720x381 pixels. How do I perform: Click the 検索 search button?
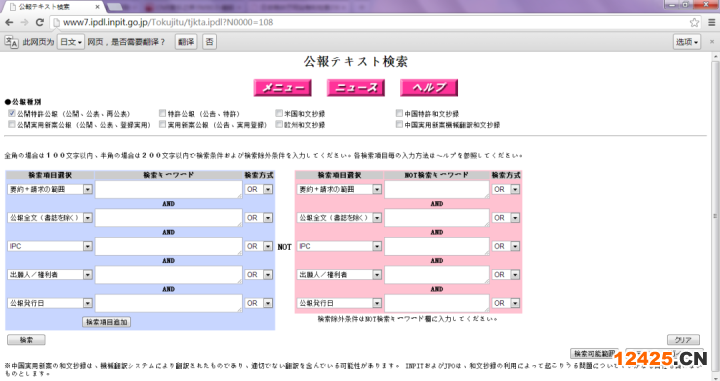coord(26,340)
